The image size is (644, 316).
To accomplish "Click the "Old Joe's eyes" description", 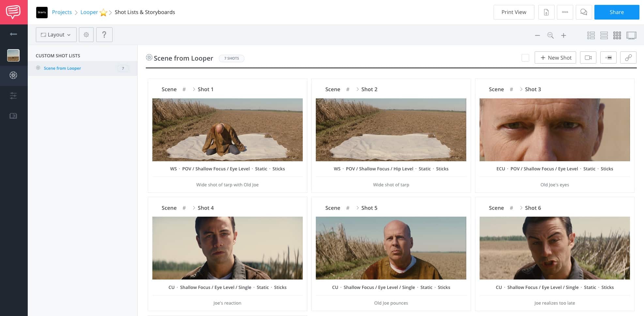I will [x=555, y=185].
